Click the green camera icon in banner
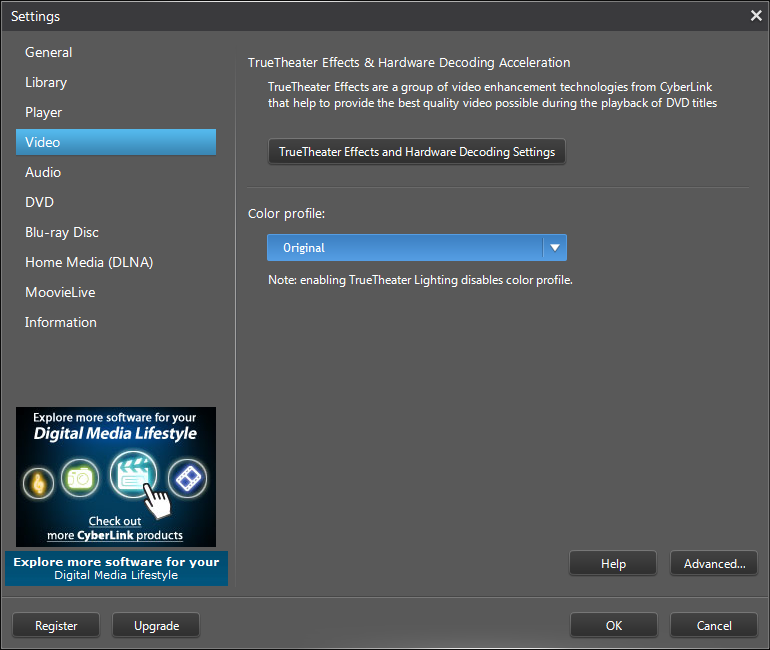The width and height of the screenshot is (770, 650). tap(81, 479)
